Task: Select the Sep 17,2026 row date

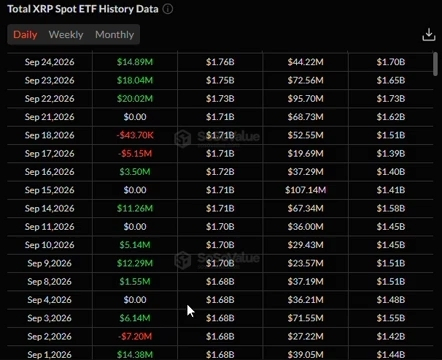Action: point(50,153)
